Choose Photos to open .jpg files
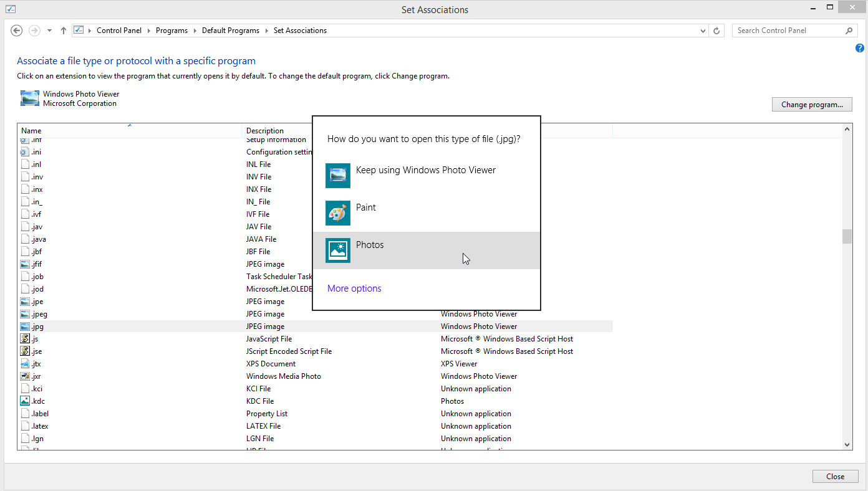 pyautogui.click(x=427, y=250)
